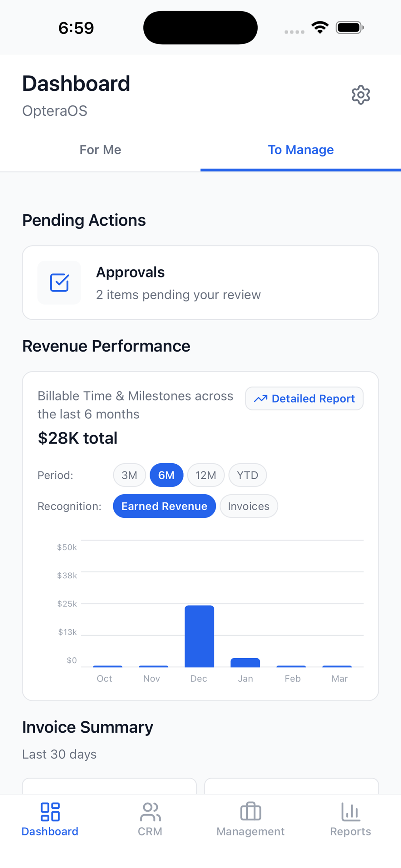Tap the Wi-Fi icon in the status bar

click(x=320, y=27)
